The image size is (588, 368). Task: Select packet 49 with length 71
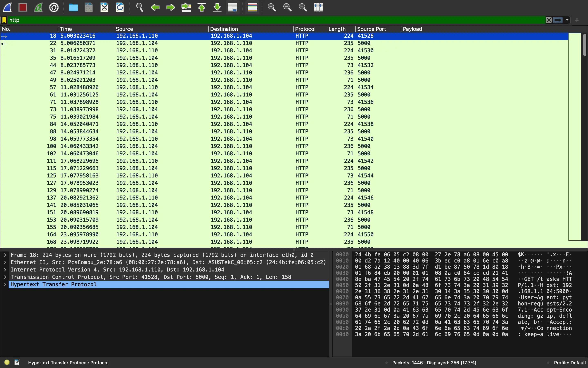pos(284,80)
